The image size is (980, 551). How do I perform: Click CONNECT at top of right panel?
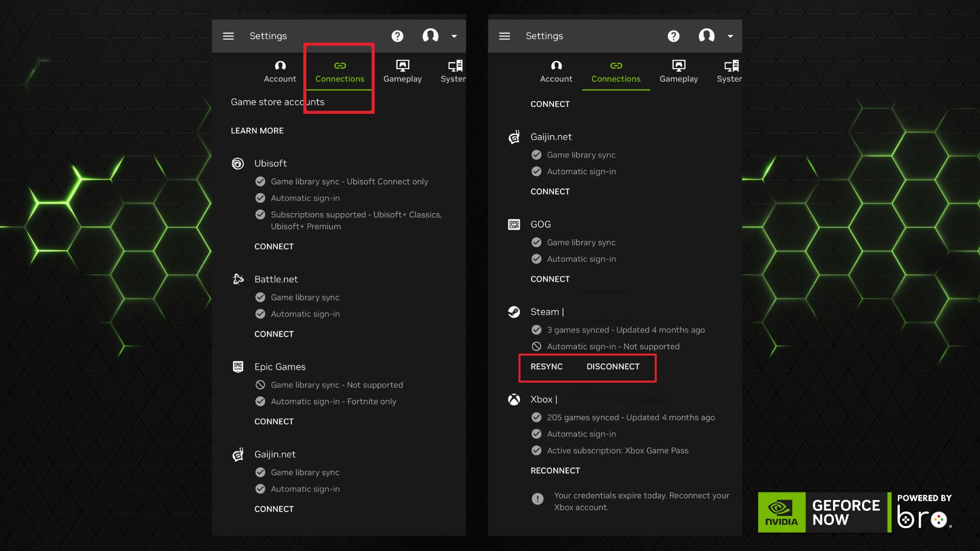(x=550, y=104)
